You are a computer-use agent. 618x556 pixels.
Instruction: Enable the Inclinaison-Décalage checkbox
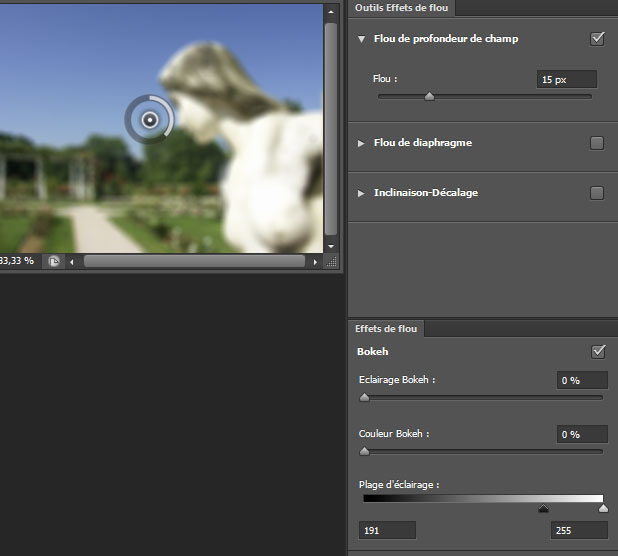597,192
